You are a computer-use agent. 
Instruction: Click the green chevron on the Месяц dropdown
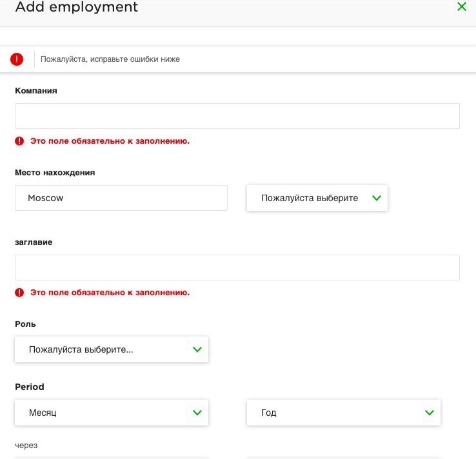pos(197,413)
